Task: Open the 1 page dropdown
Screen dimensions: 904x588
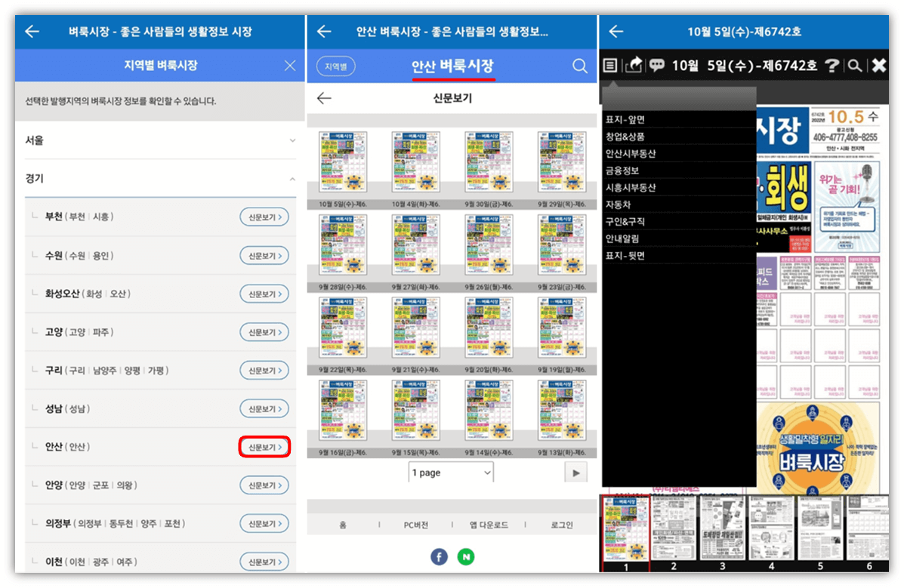Action: pyautogui.click(x=451, y=472)
